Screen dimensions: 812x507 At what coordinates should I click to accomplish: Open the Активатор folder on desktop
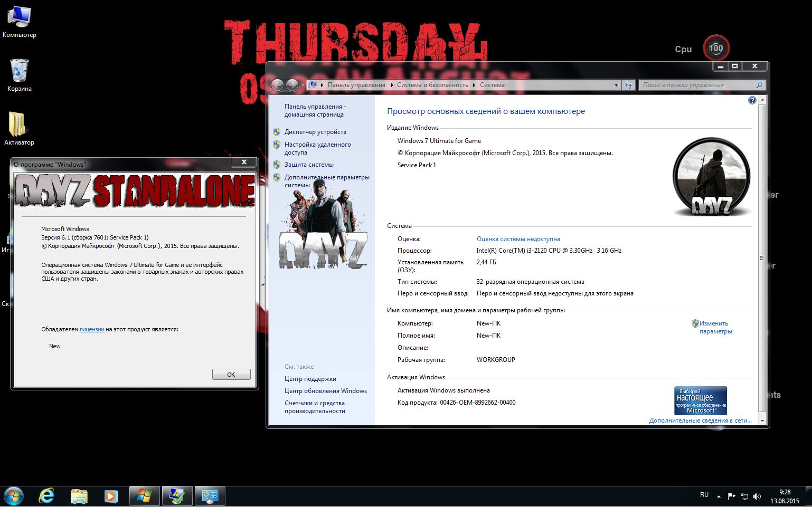[x=19, y=128]
